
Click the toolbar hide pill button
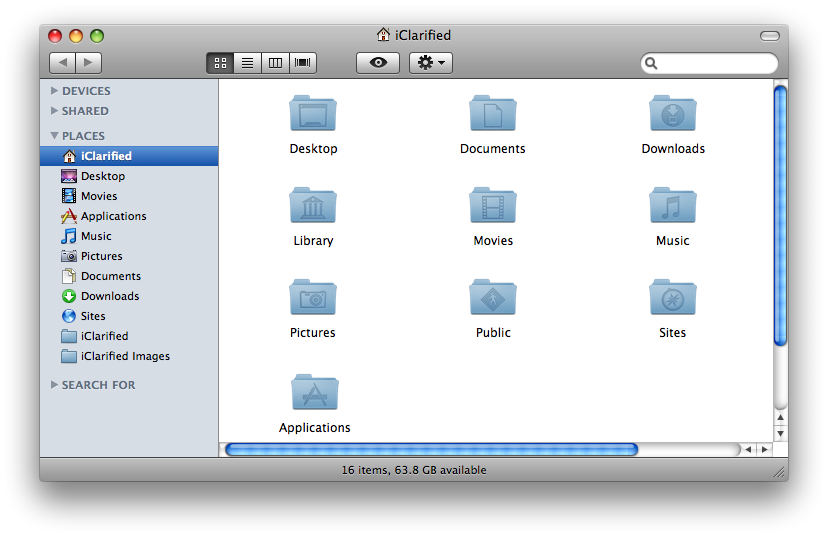(x=769, y=36)
